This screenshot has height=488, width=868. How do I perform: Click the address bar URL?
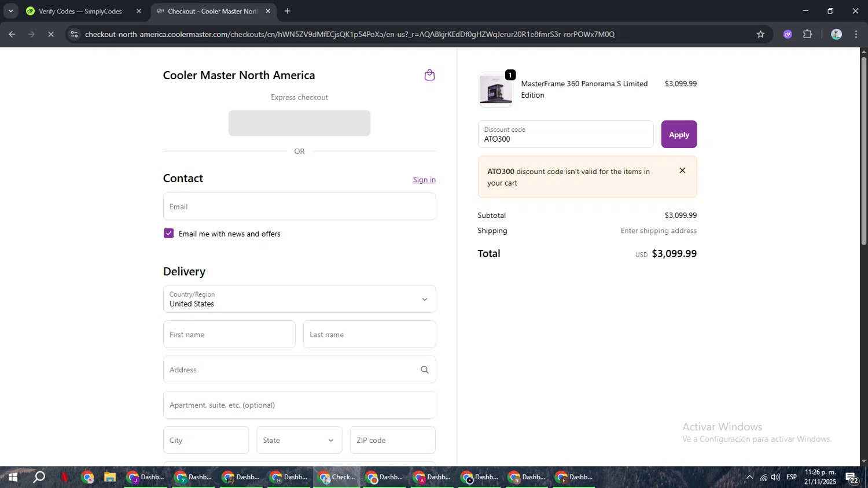coord(350,34)
